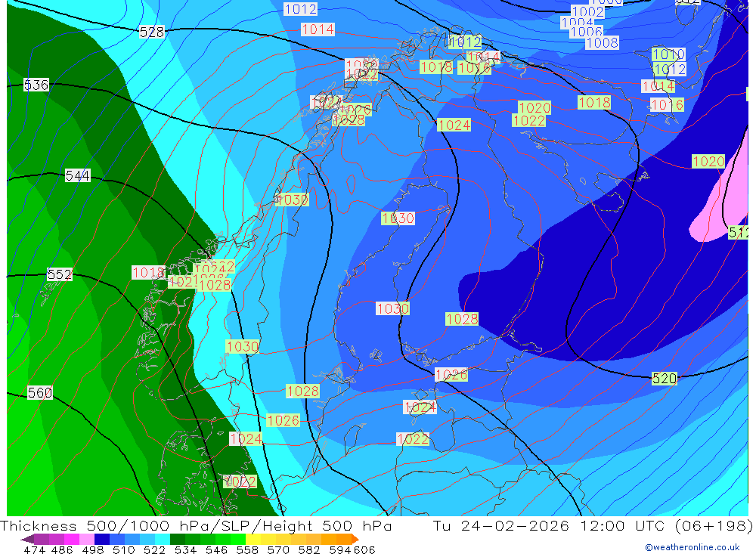Click the legend value 594
The image size is (756, 554).
[340, 549]
